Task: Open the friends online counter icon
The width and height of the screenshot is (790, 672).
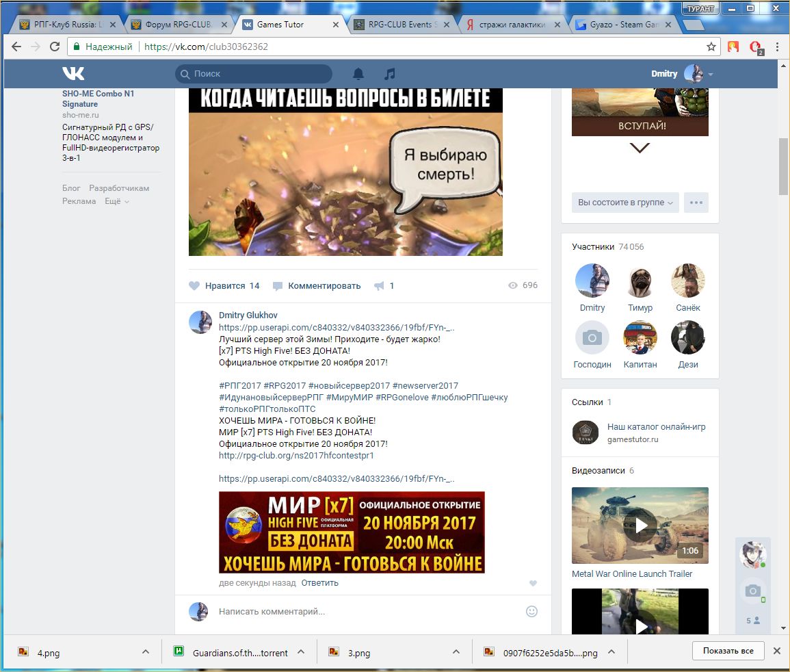Action: [752, 621]
